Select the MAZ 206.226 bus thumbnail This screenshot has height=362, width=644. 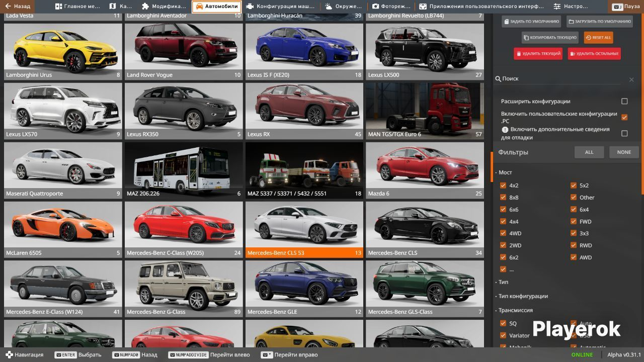pyautogui.click(x=184, y=170)
